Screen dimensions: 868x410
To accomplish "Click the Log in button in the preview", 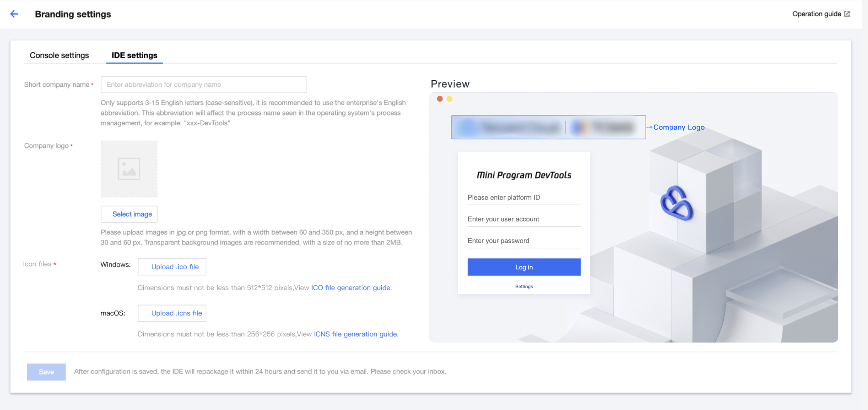I will pyautogui.click(x=524, y=267).
